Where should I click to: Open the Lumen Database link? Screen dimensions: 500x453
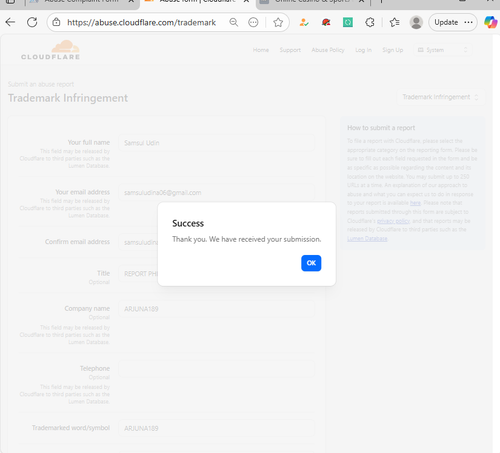(367, 239)
